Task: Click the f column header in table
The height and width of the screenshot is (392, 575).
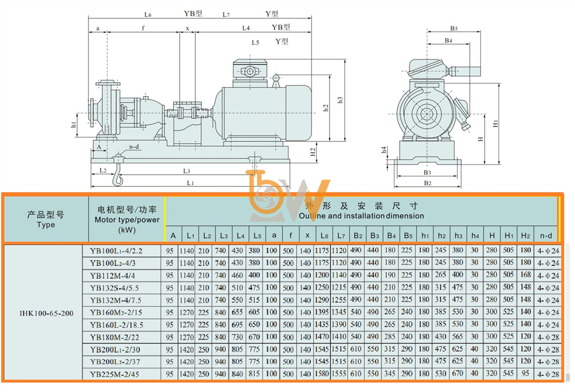Action: click(x=291, y=236)
